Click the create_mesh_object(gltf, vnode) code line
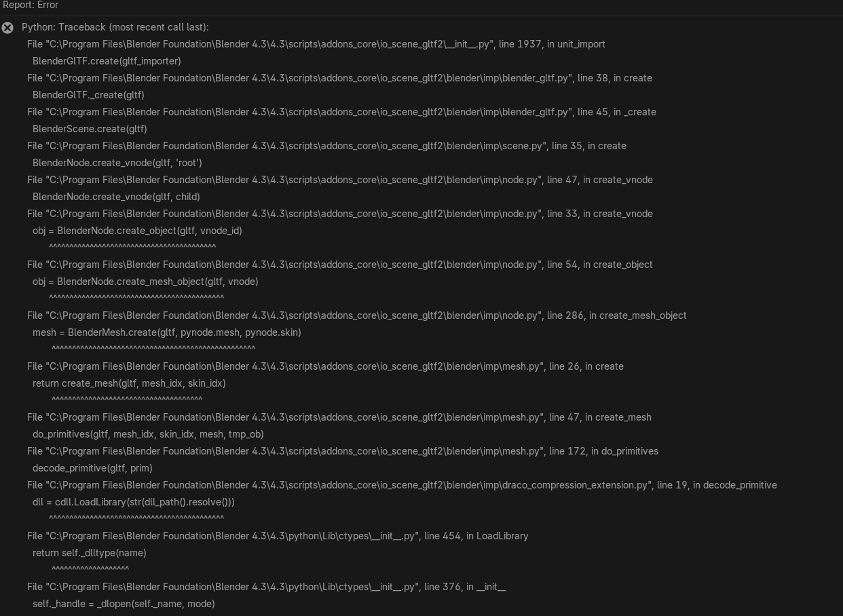The image size is (843, 616). pyautogui.click(x=145, y=282)
